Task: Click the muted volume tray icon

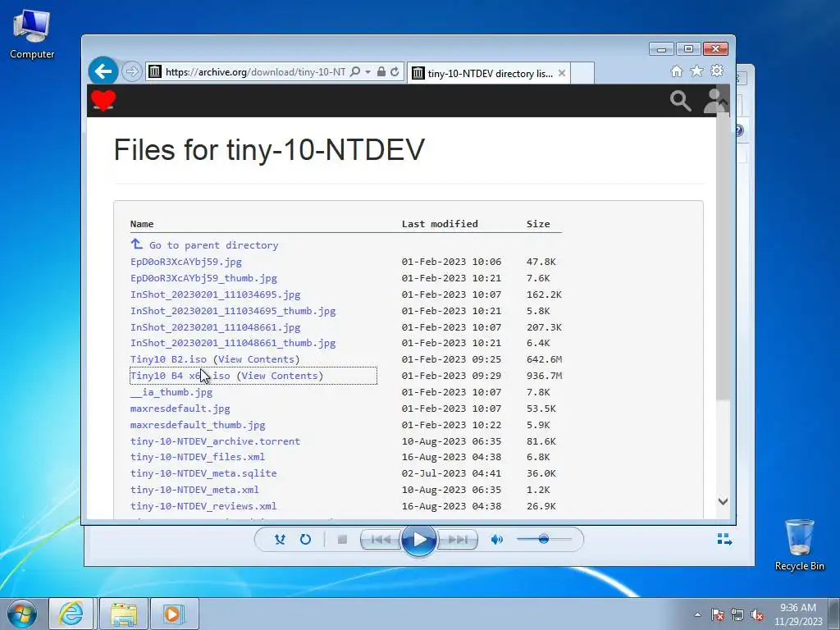Action: [x=757, y=615]
